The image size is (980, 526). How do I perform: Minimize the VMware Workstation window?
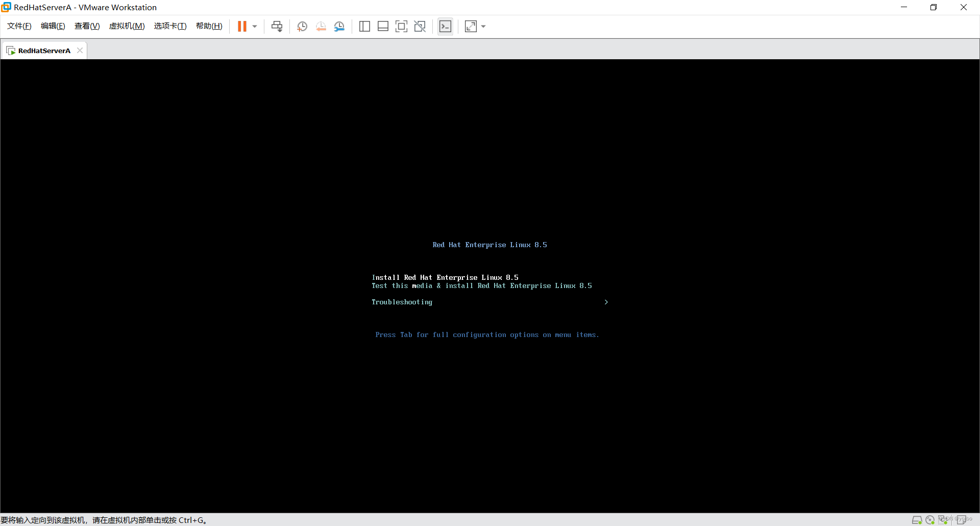pos(904,7)
